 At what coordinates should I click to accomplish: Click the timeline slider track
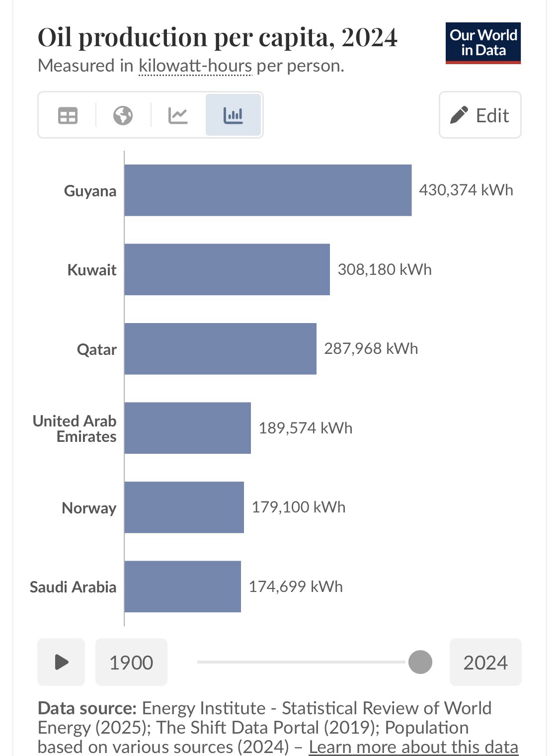pyautogui.click(x=298, y=662)
